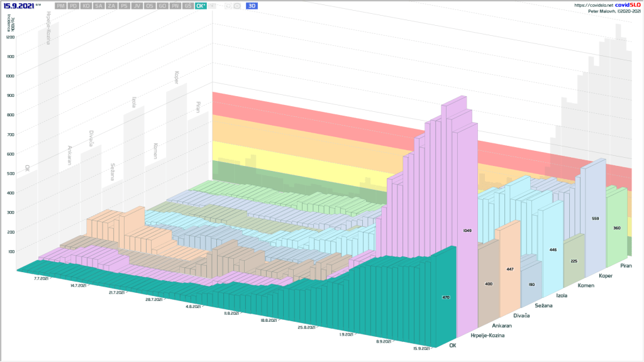
Task: Click the 15.9.2021 date display
Action: (19, 6)
